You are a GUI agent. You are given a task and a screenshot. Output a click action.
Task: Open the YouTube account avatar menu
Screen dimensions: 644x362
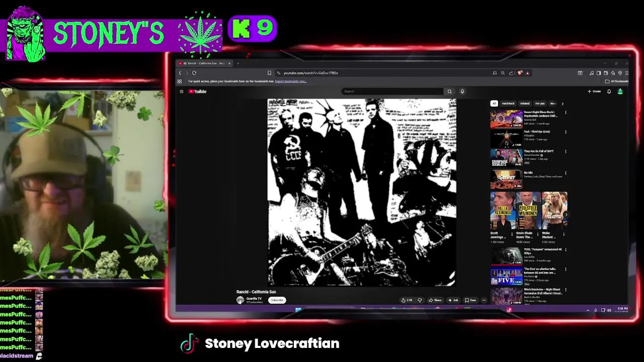click(x=620, y=92)
